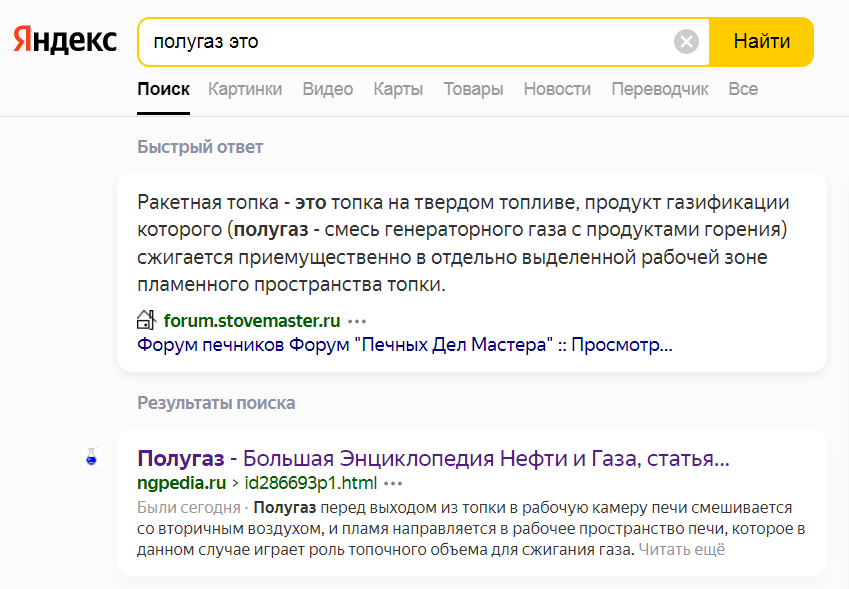The height and width of the screenshot is (589, 849).
Task: Click the ngpedia.ru result favicon
Action: [x=92, y=458]
